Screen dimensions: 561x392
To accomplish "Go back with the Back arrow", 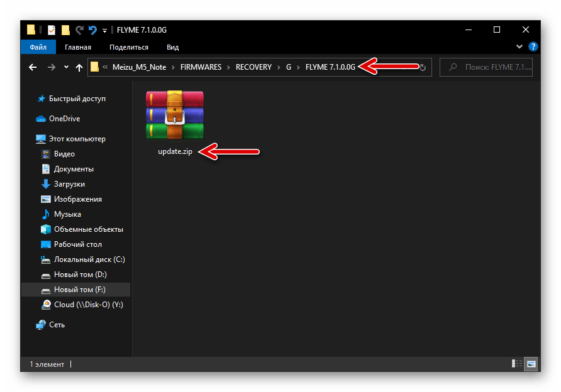I will click(33, 67).
